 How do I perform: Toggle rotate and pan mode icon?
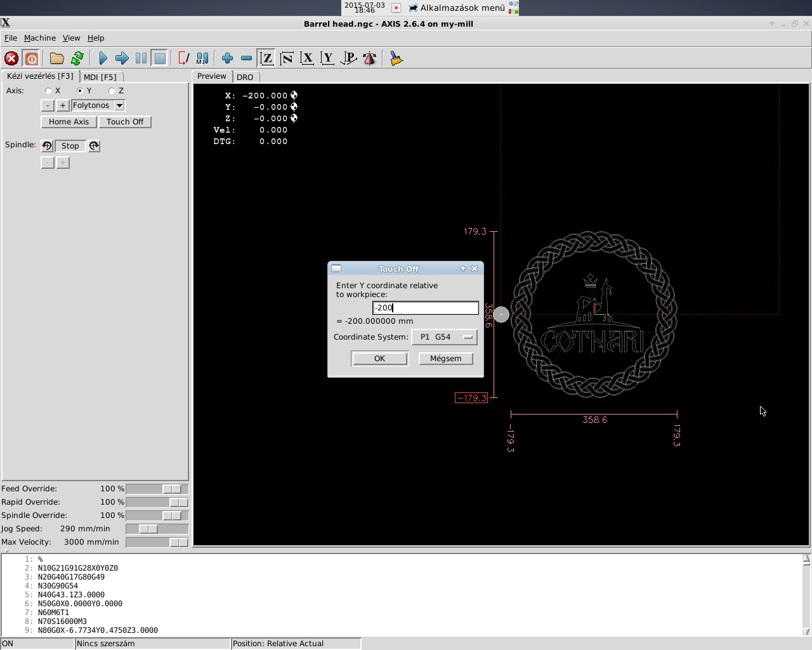pyautogui.click(x=369, y=58)
